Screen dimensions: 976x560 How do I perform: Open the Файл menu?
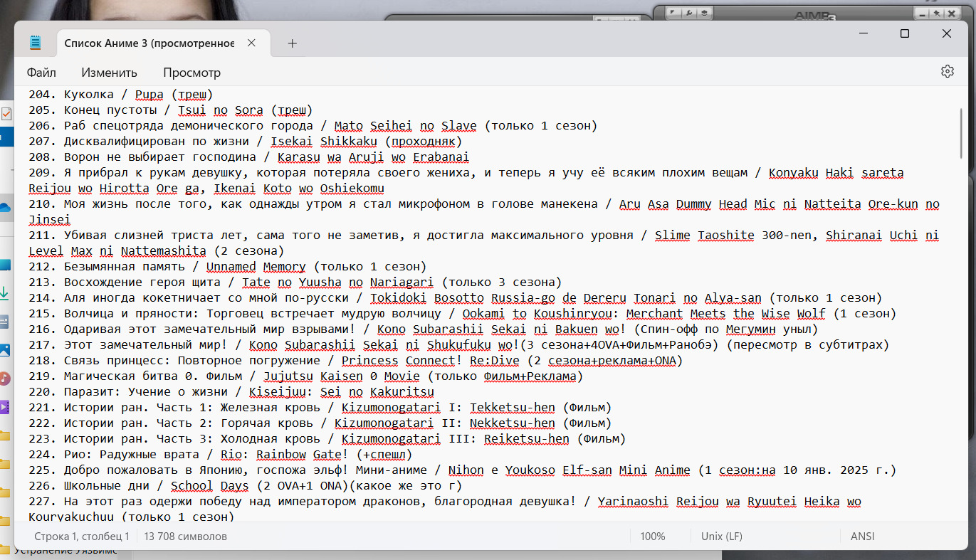(41, 73)
